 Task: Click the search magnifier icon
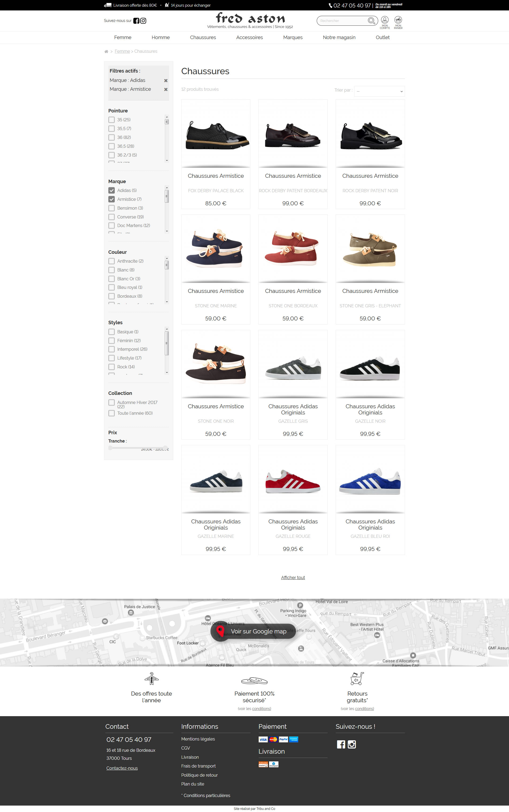coord(371,21)
